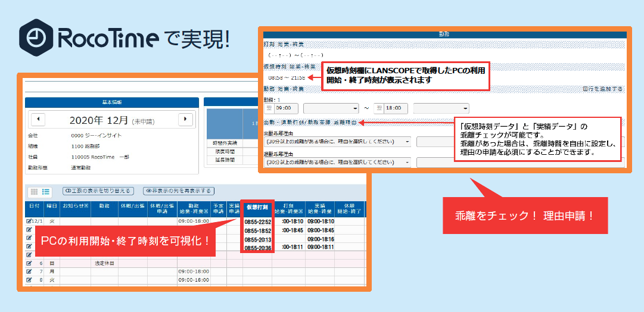Open edit icon of row showing 09:00-18:16
644x312 pixels.
click(x=29, y=239)
